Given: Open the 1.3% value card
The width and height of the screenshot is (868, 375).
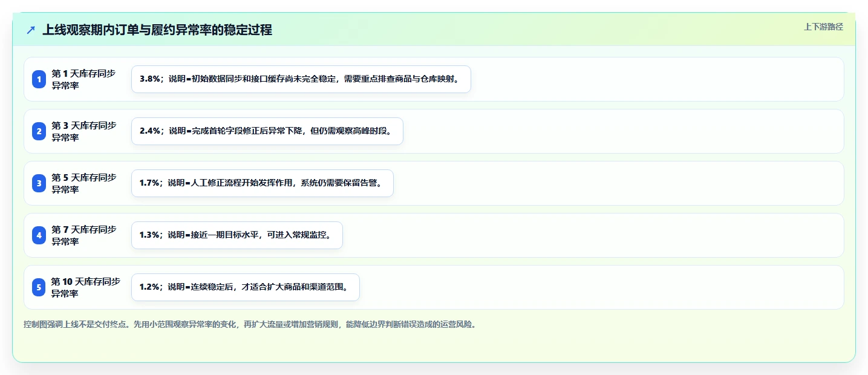Looking at the screenshot, I should click(237, 235).
